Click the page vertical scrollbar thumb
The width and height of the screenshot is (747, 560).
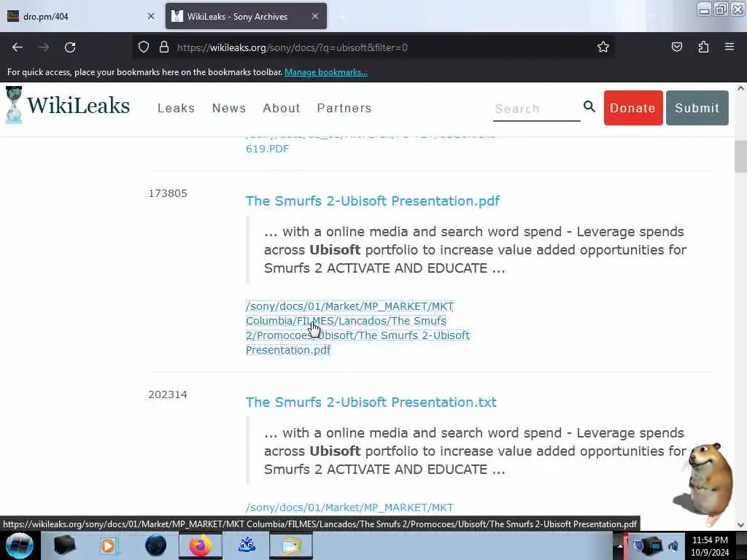click(x=740, y=157)
